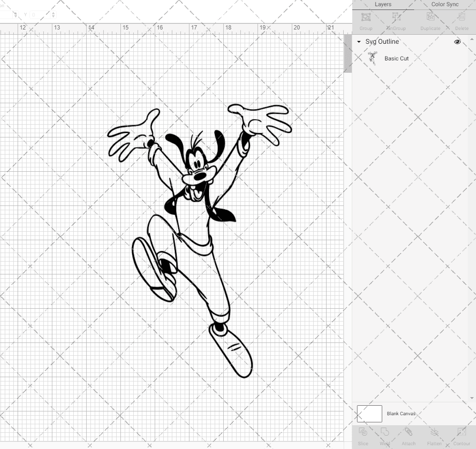
Task: Switch to the Layers tab
Action: 383,5
